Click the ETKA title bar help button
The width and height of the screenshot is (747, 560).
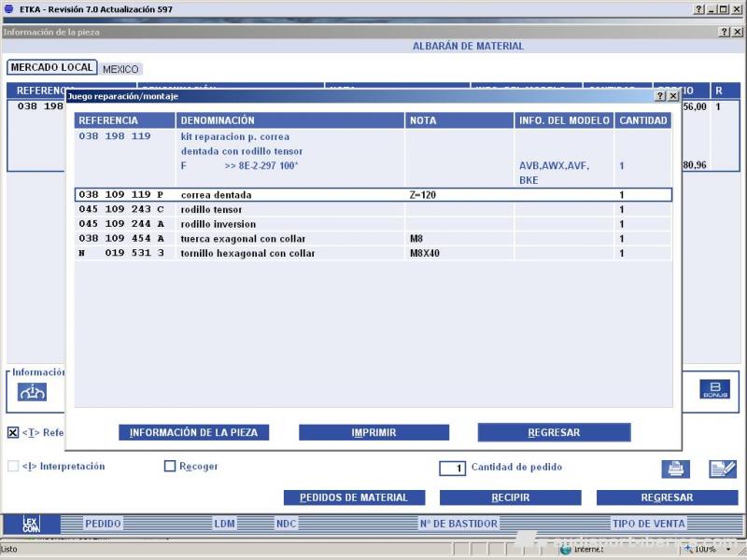pos(698,9)
